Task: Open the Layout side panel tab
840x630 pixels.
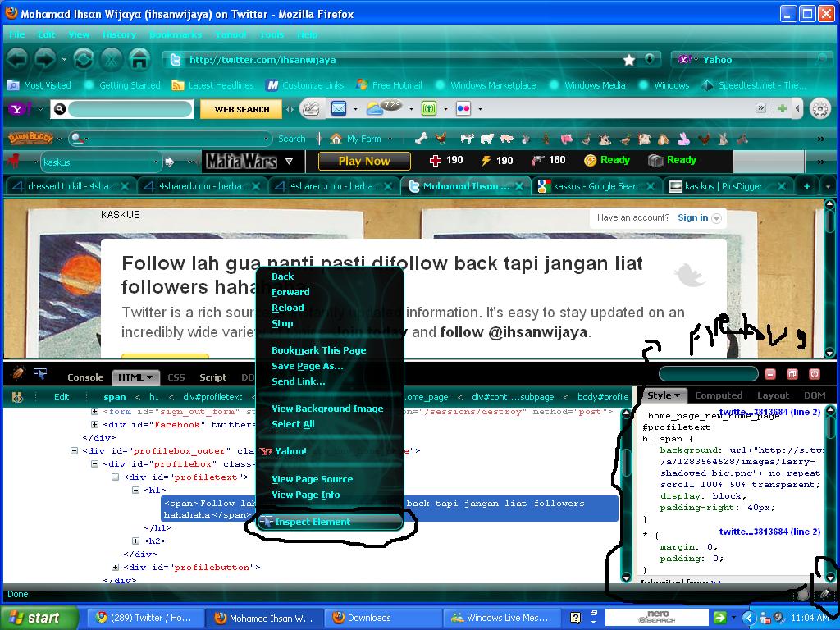Action: tap(773, 395)
